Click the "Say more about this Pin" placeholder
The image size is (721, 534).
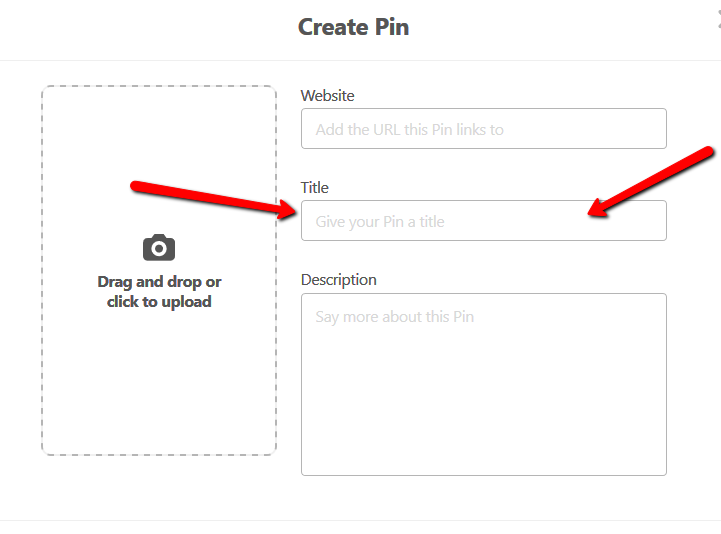click(394, 317)
